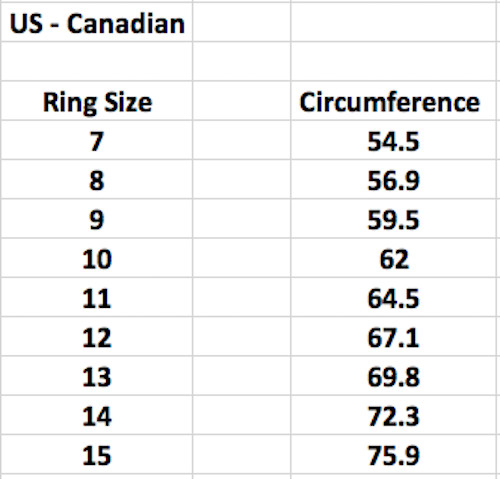Select the circumference value 54.5
Image resolution: width=500 pixels, height=479 pixels.
coord(393,140)
